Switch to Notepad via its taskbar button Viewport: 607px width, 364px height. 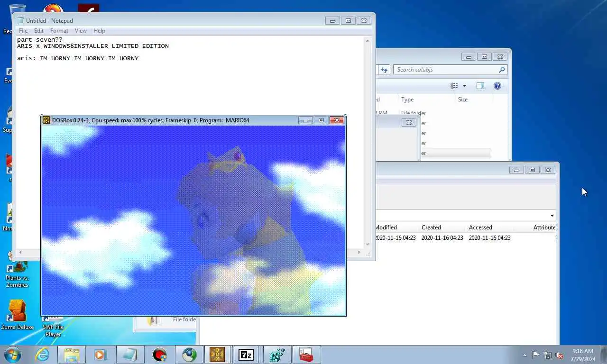click(130, 355)
